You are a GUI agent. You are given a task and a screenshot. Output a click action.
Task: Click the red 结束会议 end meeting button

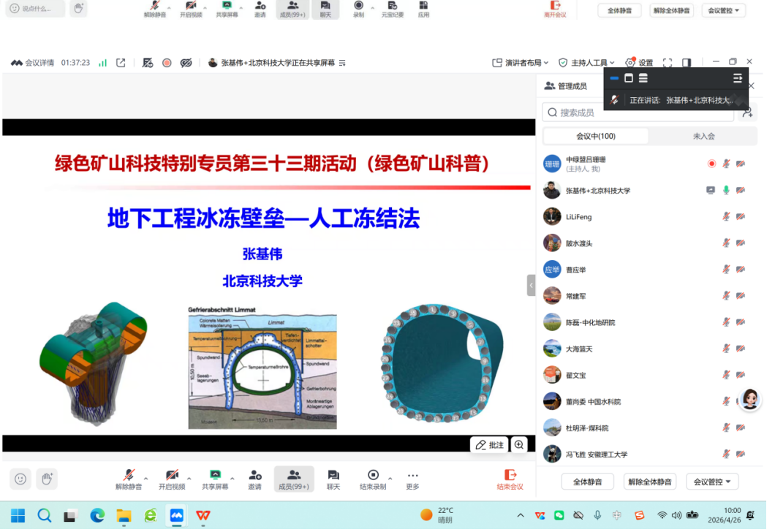pyautogui.click(x=510, y=479)
